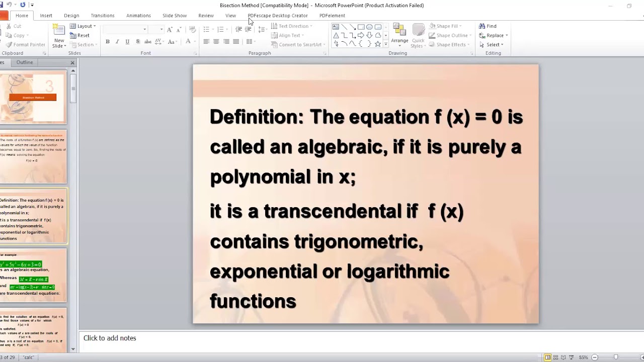644x362 pixels.
Task: Open the Slide Show ribbon tab
Action: [175, 16]
